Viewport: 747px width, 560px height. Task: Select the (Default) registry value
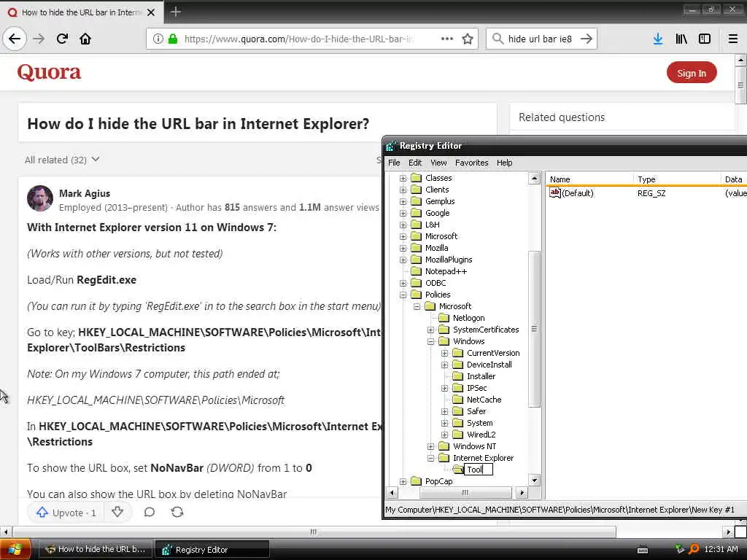point(578,193)
